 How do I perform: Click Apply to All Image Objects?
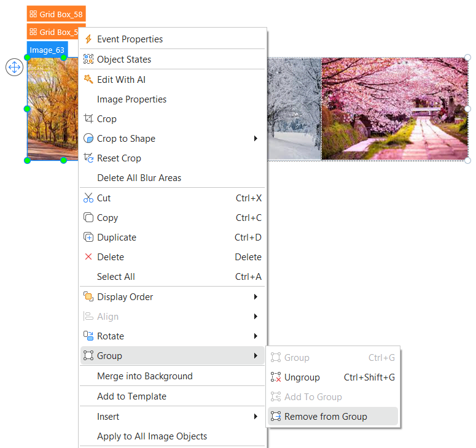(152, 436)
